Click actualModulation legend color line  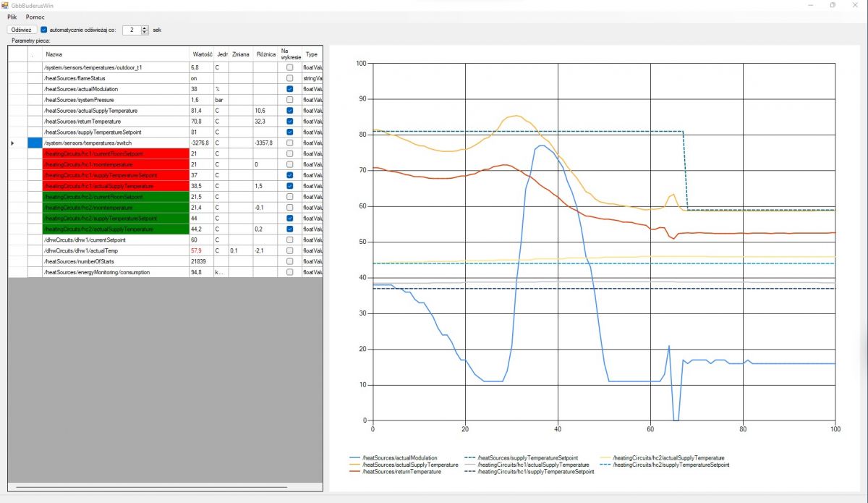pos(354,458)
